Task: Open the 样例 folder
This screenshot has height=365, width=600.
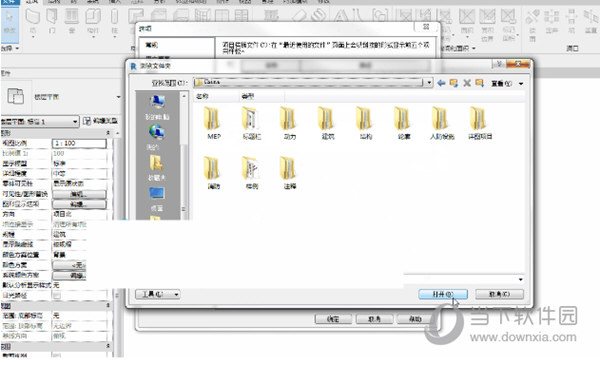Action: point(251,173)
